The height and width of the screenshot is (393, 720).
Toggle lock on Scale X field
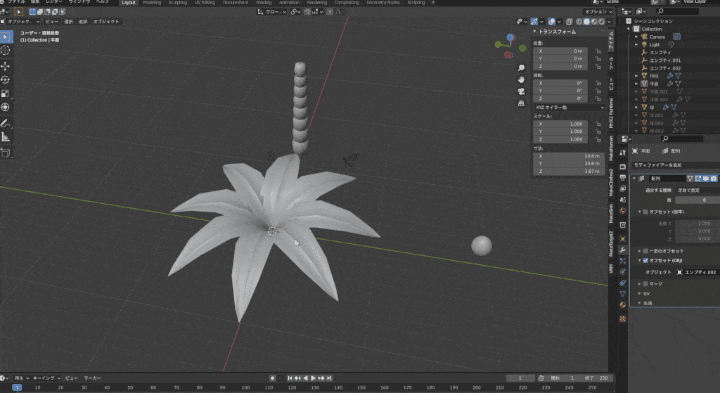pos(598,124)
